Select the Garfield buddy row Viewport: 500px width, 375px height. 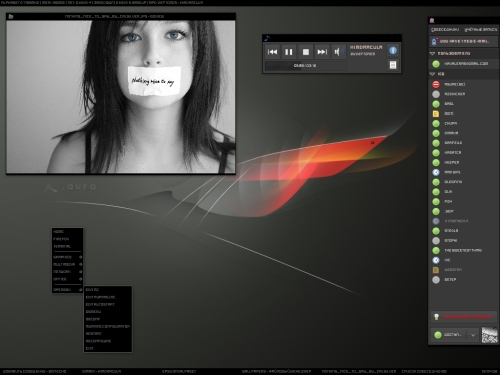(x=463, y=143)
